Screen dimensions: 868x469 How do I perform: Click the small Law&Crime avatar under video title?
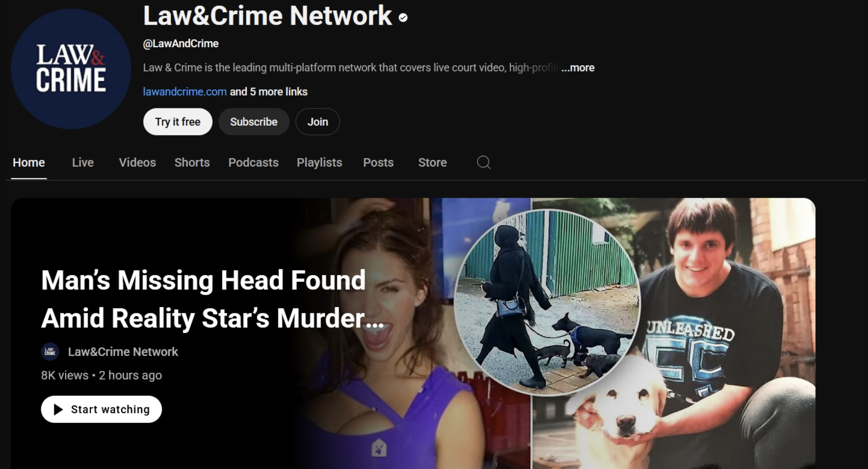pyautogui.click(x=50, y=352)
